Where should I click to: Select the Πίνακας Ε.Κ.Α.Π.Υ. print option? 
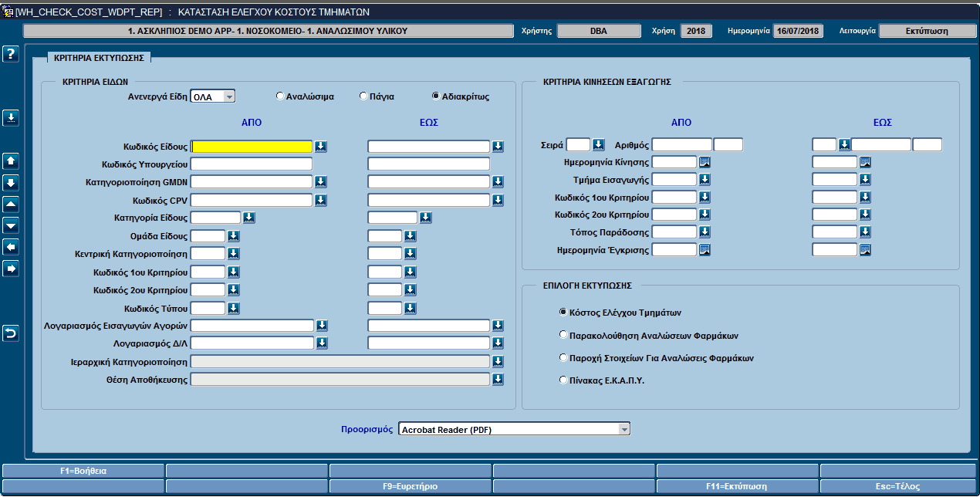(563, 380)
